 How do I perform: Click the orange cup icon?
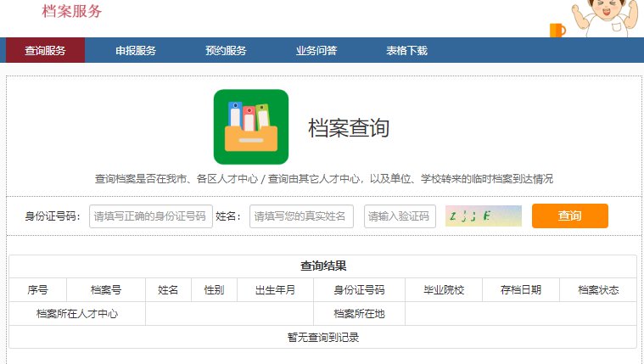point(557,31)
